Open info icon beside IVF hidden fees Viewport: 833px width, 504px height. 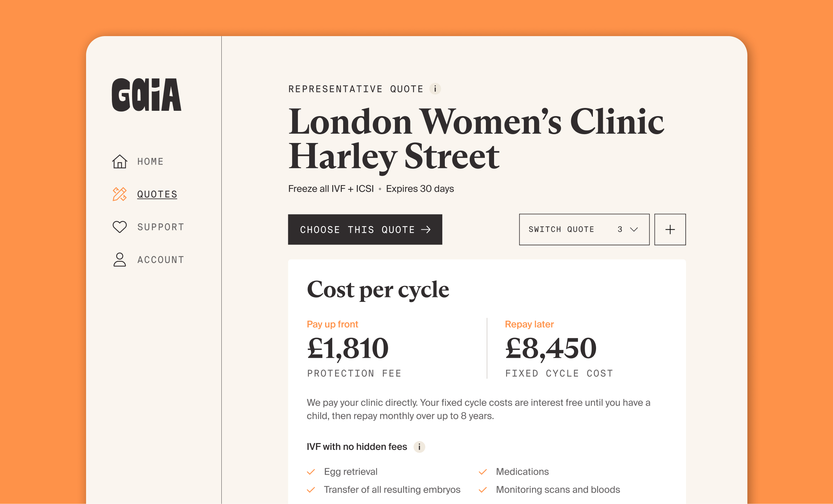click(x=419, y=447)
